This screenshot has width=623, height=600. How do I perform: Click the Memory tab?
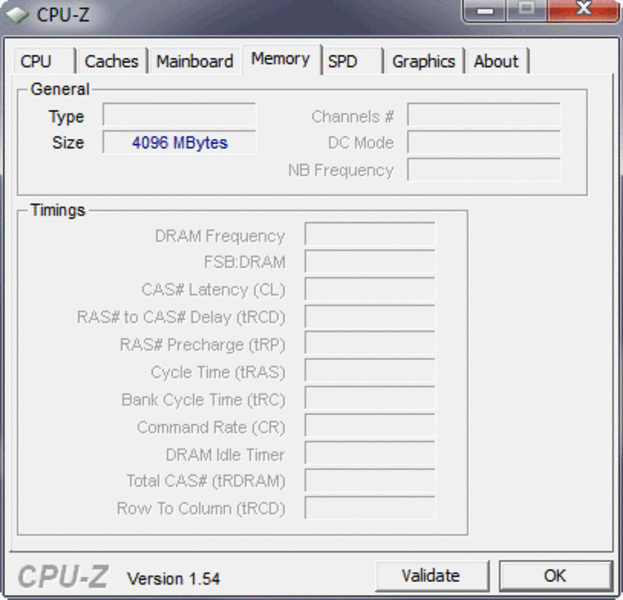point(281,59)
